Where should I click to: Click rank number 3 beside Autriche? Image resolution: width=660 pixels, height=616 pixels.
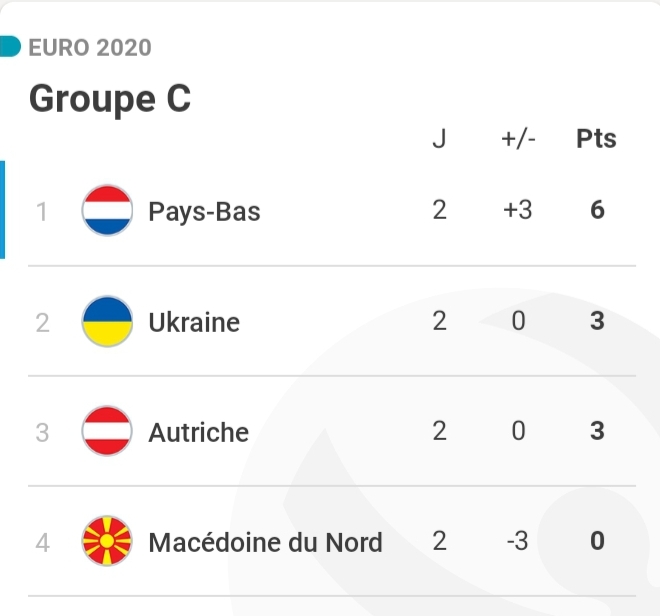42,432
